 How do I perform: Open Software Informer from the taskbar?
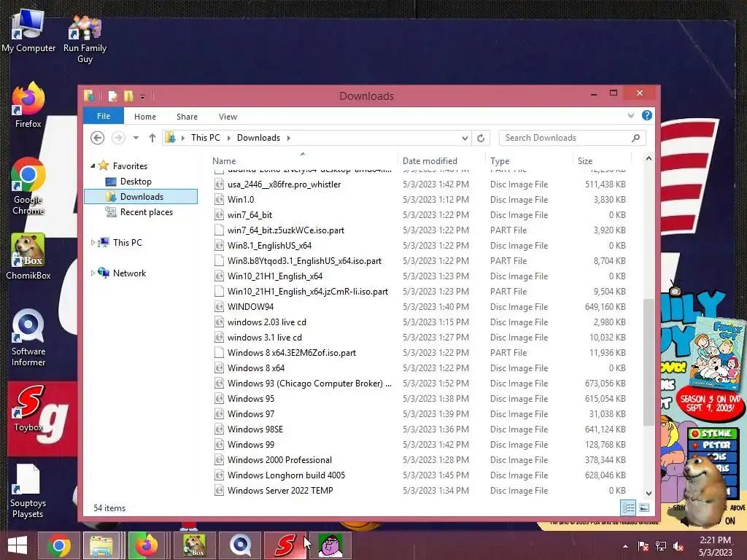point(240,545)
